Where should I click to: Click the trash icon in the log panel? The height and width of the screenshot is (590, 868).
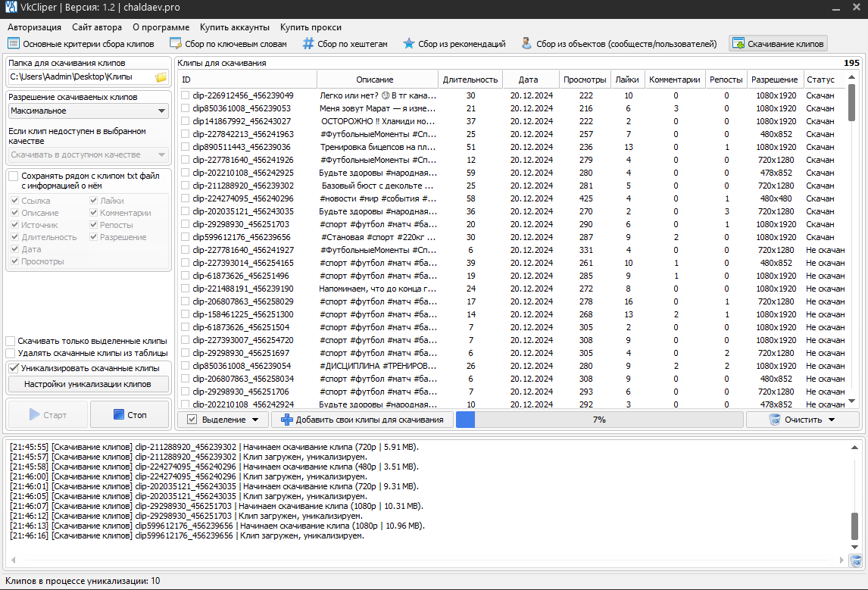point(855,560)
